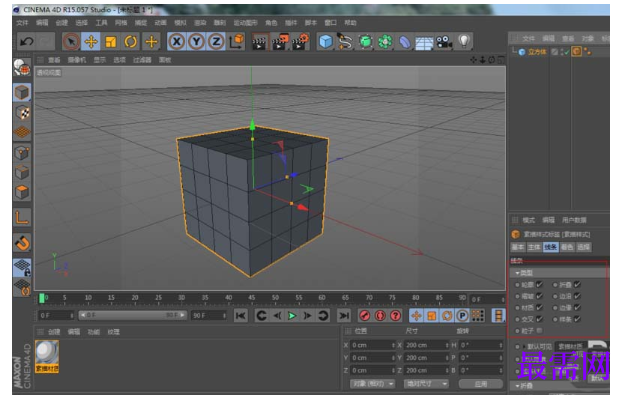629x397 pixels.
Task: Click the record keyframe red button
Action: click(x=365, y=316)
